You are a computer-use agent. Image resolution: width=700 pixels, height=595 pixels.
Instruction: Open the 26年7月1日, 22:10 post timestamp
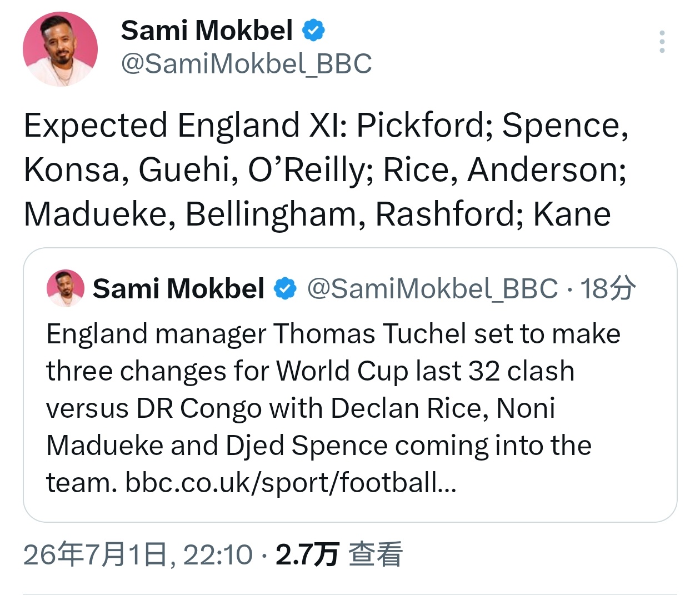point(138,554)
